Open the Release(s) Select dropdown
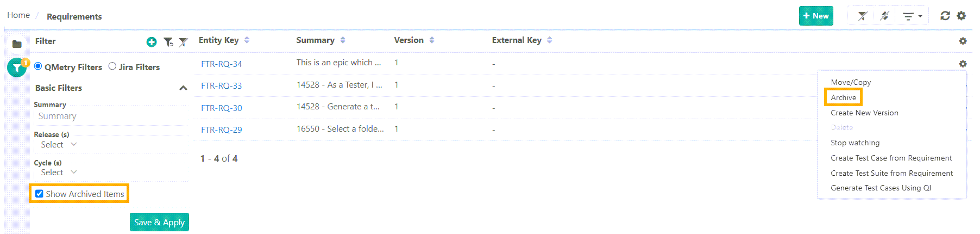 click(59, 145)
